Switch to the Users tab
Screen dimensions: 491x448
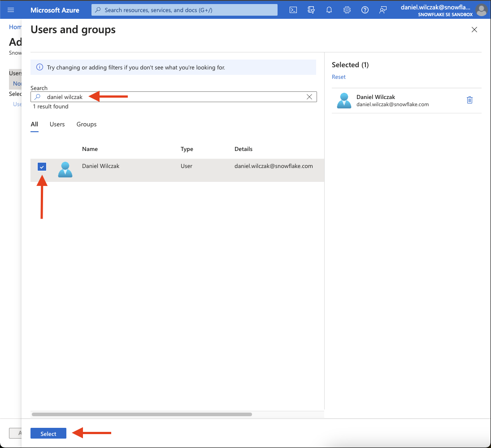click(x=57, y=124)
